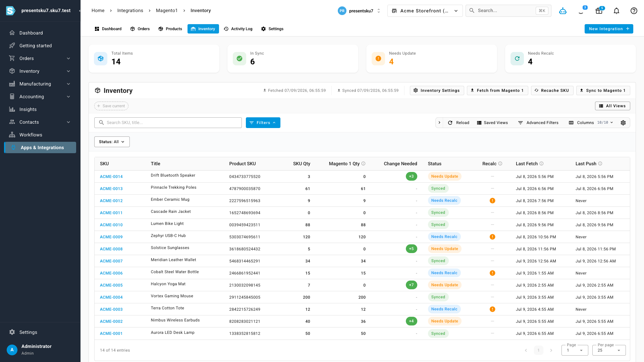This screenshot has height=362, width=644.
Task: Focus the Search SKU, title field
Action: tap(168, 123)
